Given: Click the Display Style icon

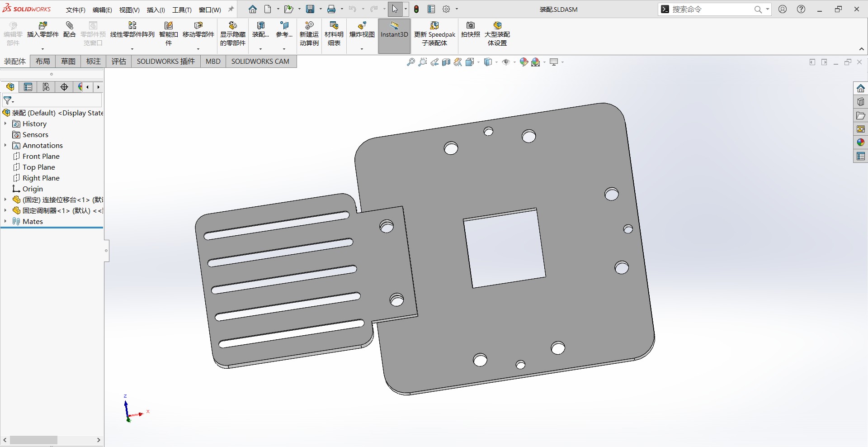Looking at the screenshot, I should 488,62.
